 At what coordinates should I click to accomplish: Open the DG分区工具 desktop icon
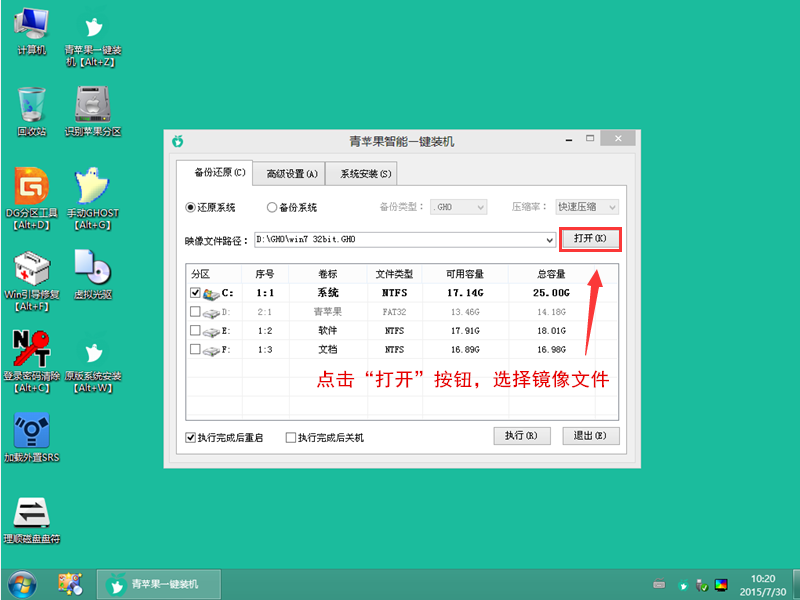pos(30,185)
